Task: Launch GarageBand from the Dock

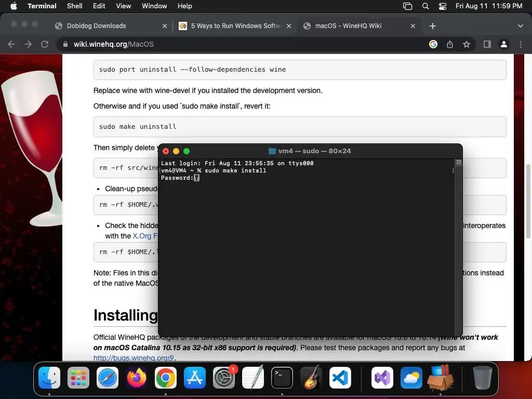Action: pyautogui.click(x=311, y=378)
